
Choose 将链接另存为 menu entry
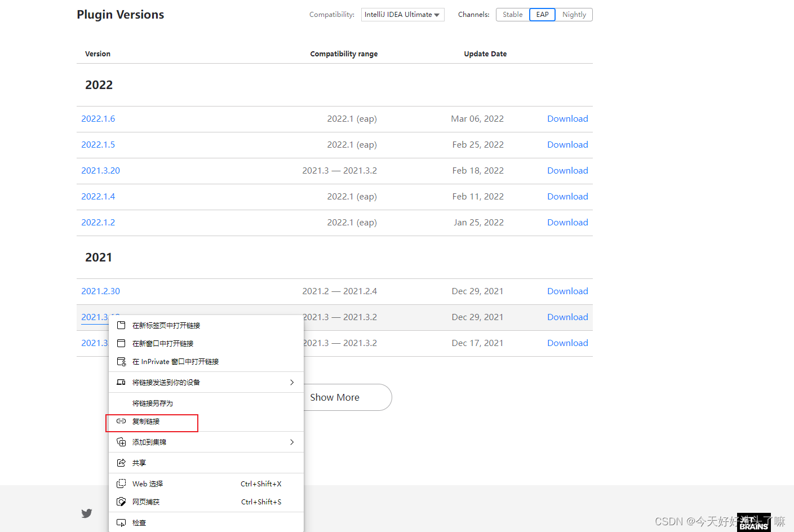click(x=206, y=403)
